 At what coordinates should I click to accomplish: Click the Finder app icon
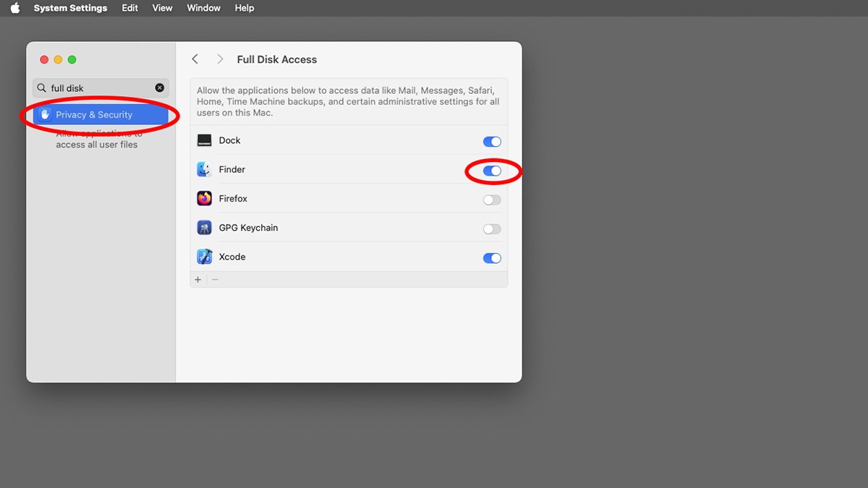click(x=204, y=169)
